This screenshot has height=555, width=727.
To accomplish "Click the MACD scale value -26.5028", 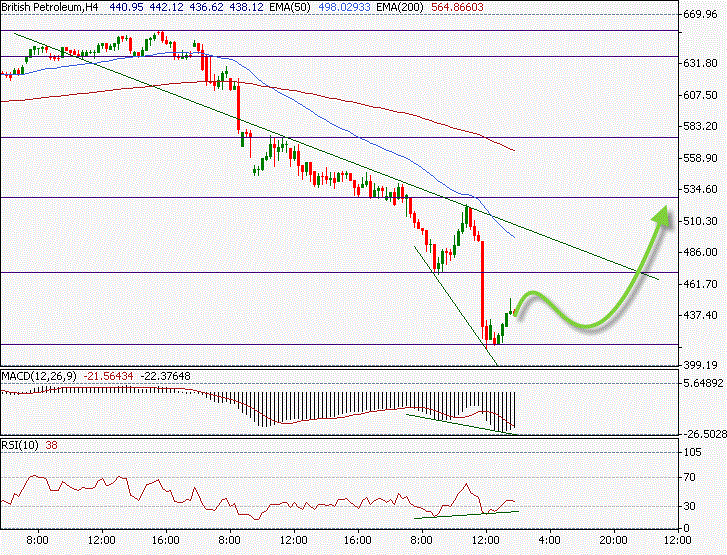I will (705, 434).
